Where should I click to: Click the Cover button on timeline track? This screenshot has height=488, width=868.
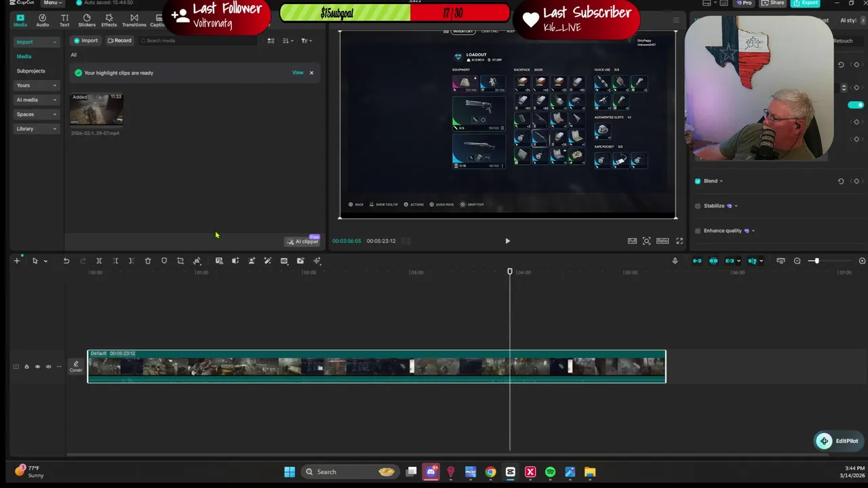(76, 367)
